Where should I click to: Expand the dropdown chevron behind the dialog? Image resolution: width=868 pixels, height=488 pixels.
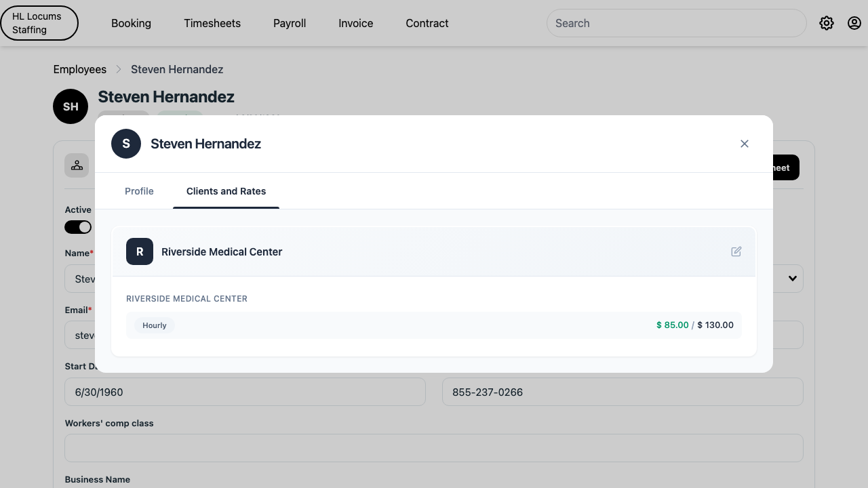pyautogui.click(x=791, y=279)
